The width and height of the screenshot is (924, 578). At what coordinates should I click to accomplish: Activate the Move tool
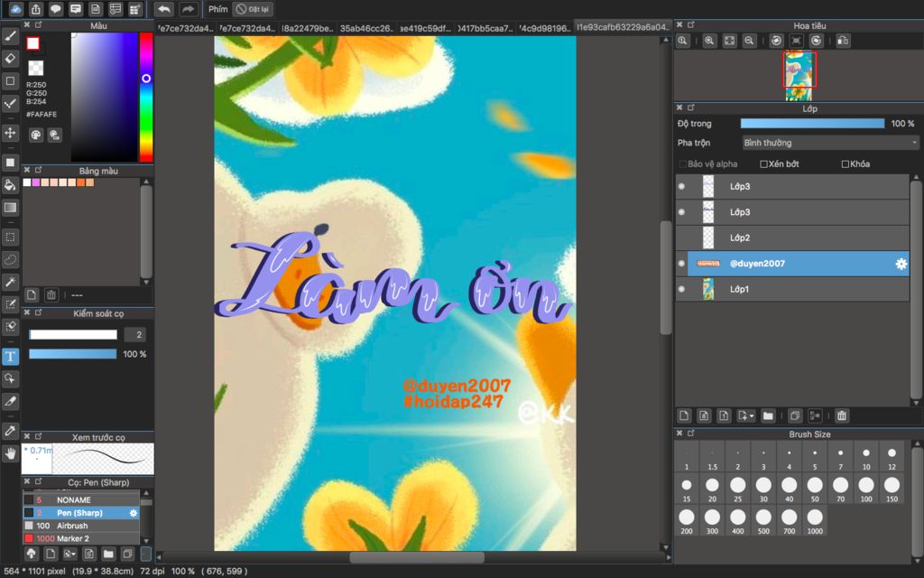tap(11, 133)
